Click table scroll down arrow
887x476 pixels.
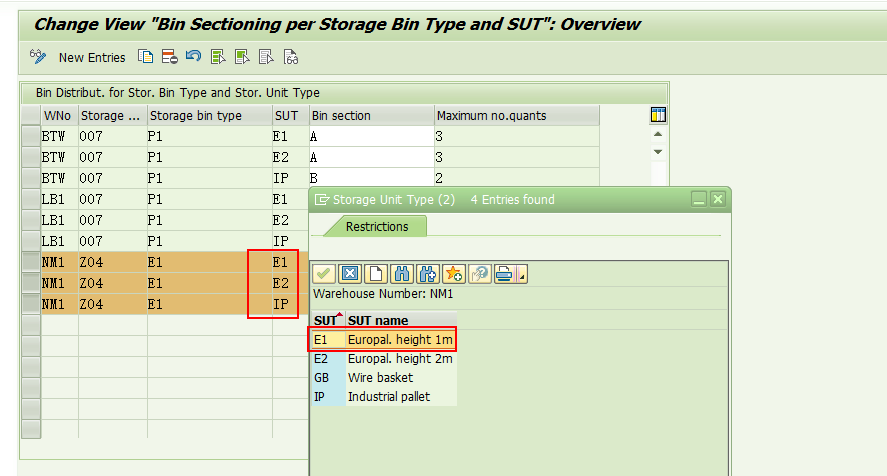pos(657,152)
